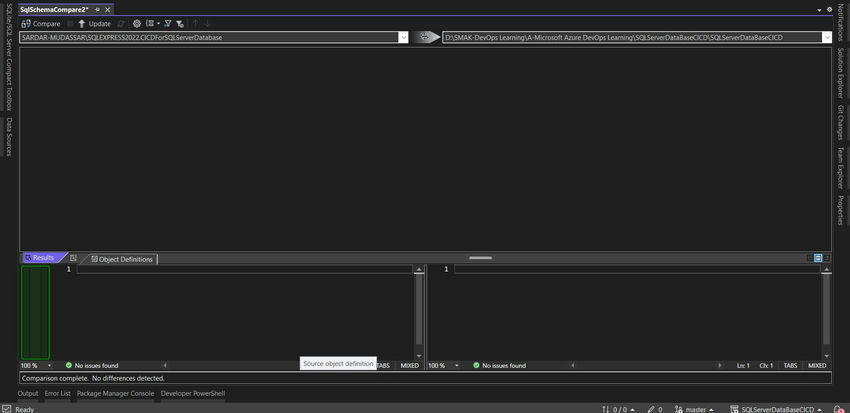Click the pane splitter grip handle
This screenshot has height=413, width=850.
(480, 258)
